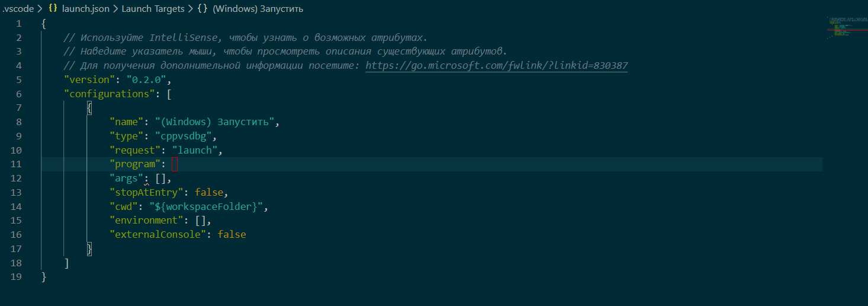The image size is (868, 306).
Task: Place cursor in the empty "program" value
Action: [175, 164]
